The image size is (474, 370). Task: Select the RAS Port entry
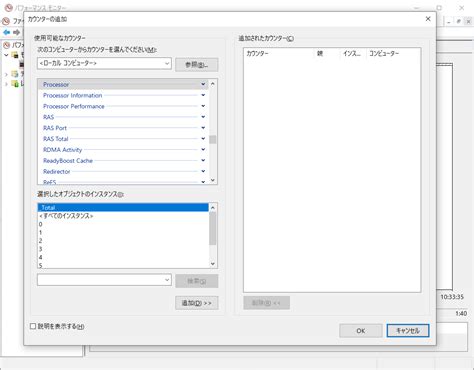(x=123, y=128)
